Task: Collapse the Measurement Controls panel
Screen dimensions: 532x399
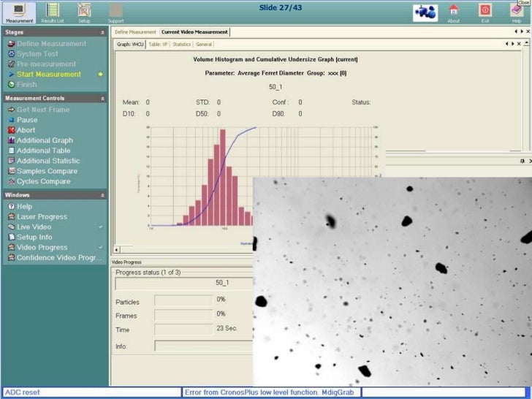Action: click(x=102, y=98)
